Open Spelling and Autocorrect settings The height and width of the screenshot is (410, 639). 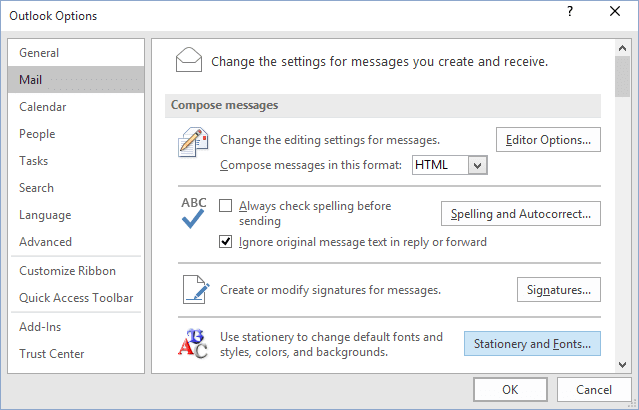(520, 214)
